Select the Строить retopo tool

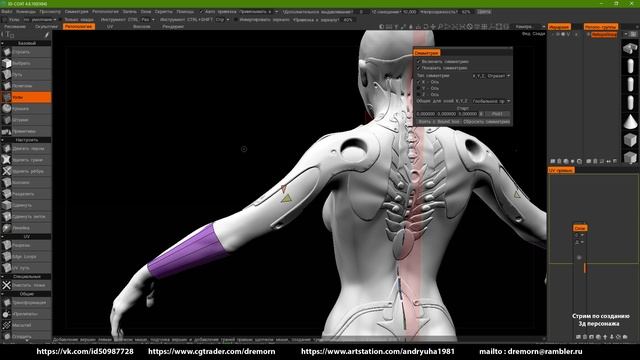point(26,52)
